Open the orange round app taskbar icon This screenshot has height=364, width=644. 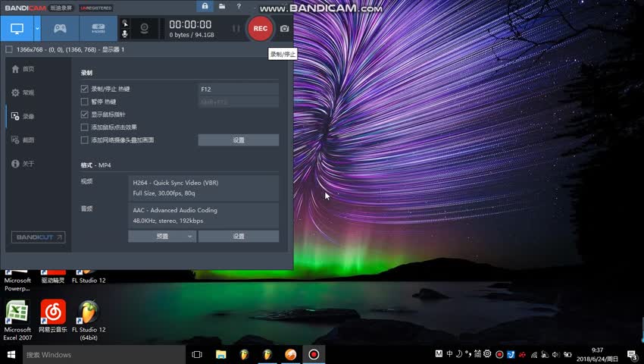(x=291, y=354)
